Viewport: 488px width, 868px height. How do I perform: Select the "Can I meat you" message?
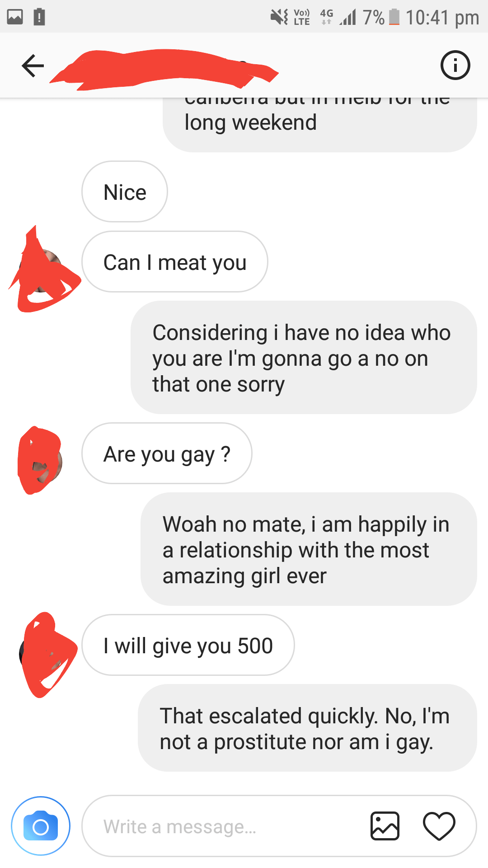pos(175,262)
